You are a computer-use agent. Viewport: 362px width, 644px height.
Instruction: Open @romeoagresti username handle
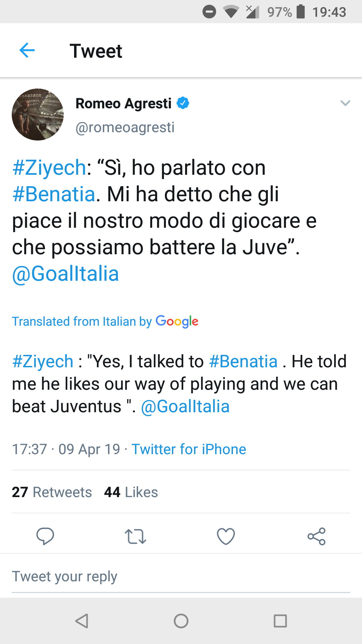(x=125, y=127)
